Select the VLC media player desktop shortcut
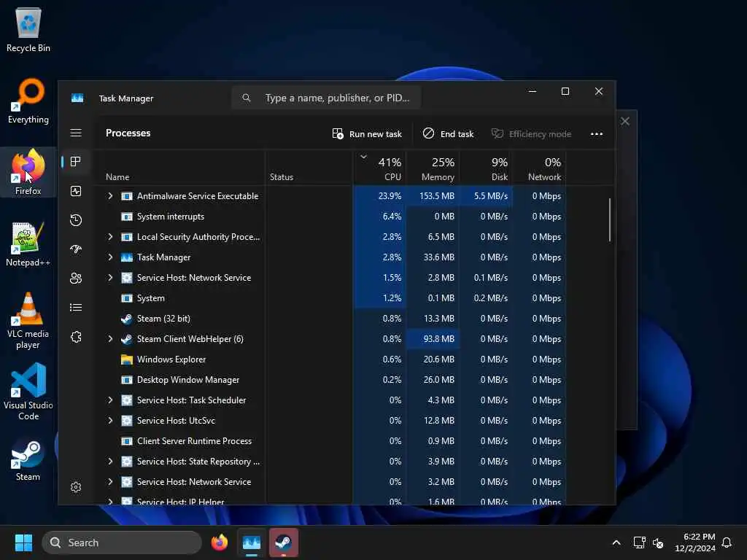This screenshot has height=560, width=747. point(28,321)
